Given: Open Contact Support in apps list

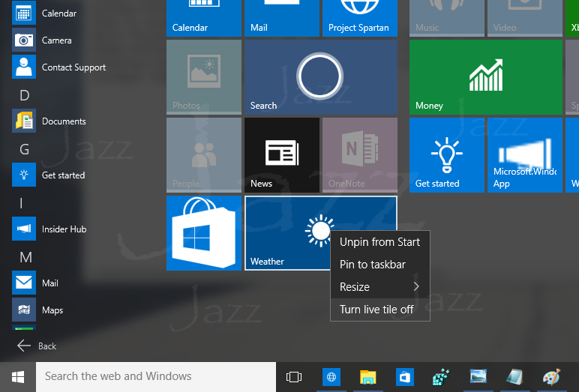Looking at the screenshot, I should (x=59, y=67).
